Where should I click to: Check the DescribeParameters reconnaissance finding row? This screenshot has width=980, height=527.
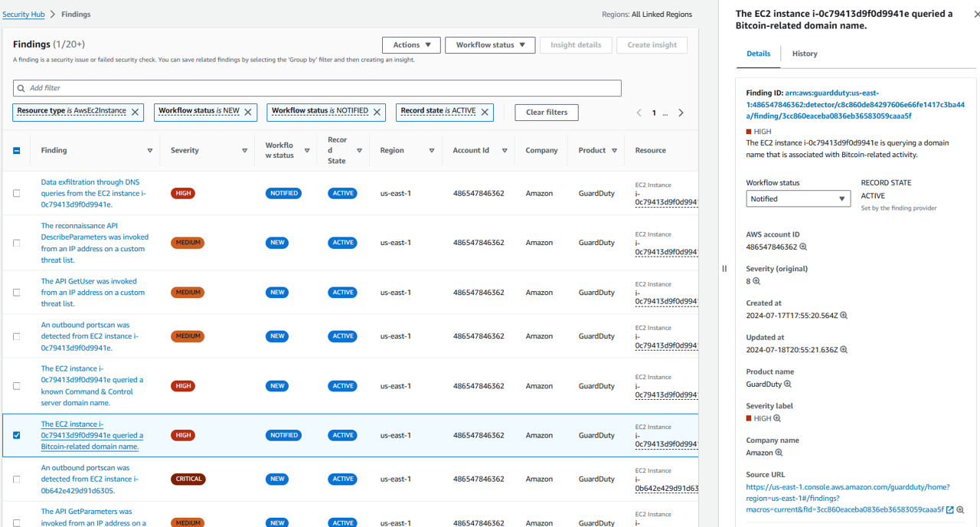(x=17, y=243)
